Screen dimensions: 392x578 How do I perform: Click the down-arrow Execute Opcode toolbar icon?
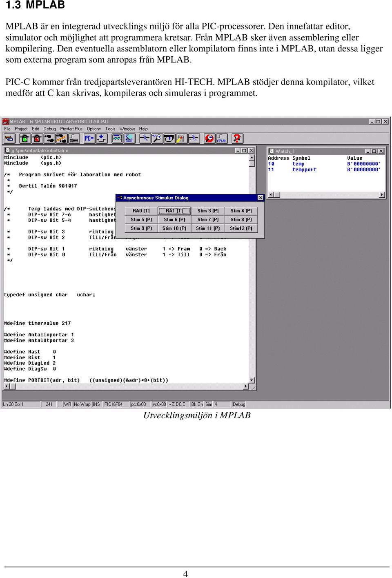pos(102,138)
